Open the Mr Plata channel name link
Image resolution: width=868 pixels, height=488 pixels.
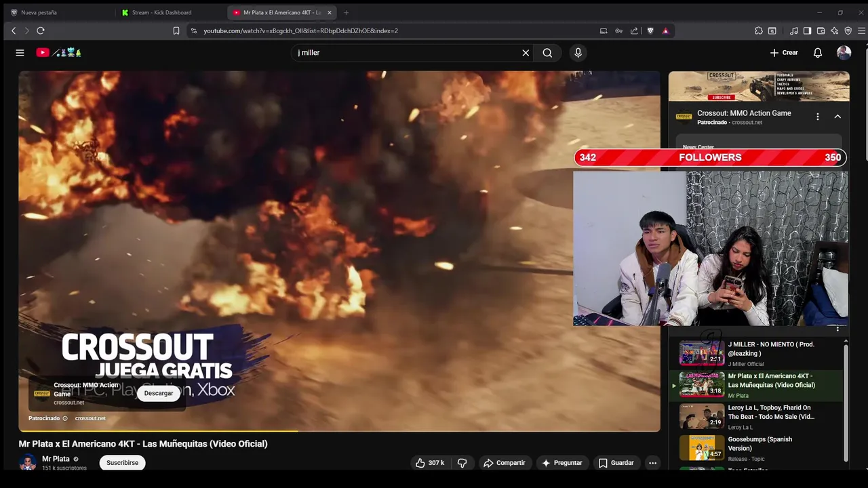point(56,459)
